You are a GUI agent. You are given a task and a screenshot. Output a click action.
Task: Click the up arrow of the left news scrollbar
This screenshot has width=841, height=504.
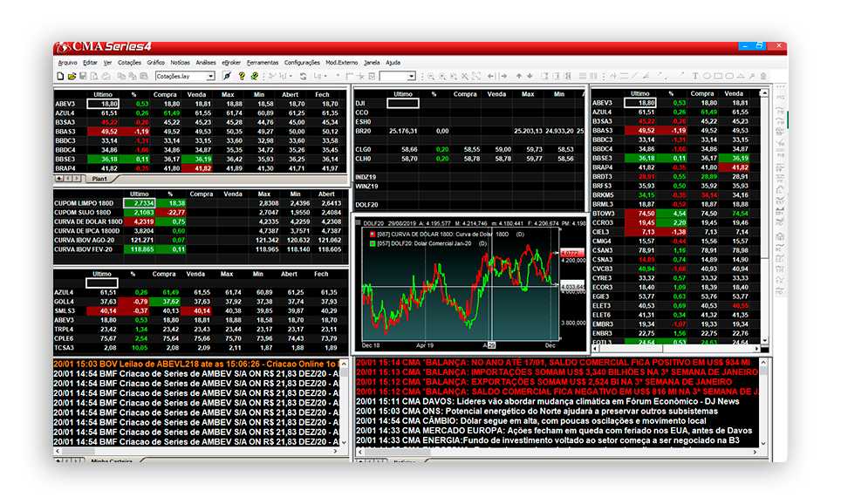coord(345,364)
